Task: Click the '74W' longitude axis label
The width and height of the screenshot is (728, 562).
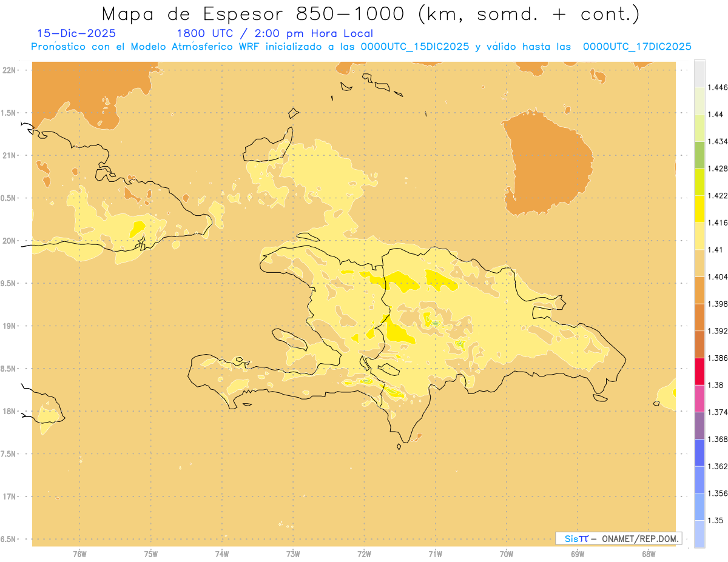Action: tap(221, 554)
